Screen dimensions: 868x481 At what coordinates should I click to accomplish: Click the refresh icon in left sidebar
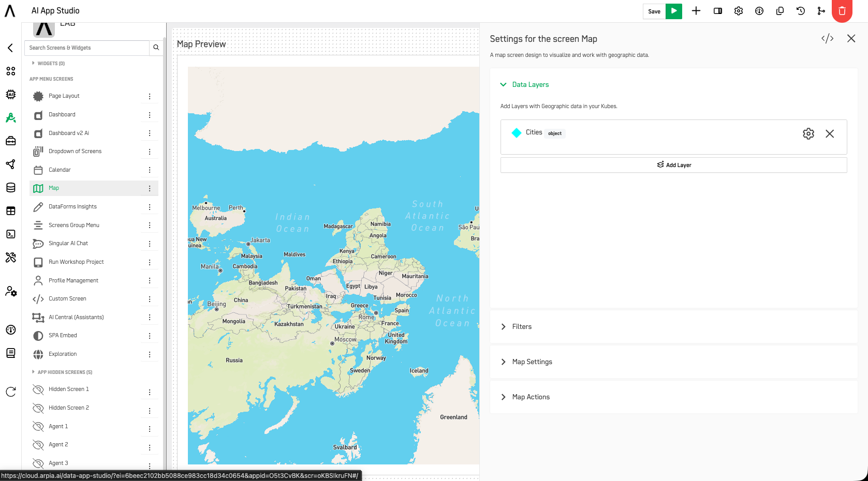pyautogui.click(x=10, y=392)
